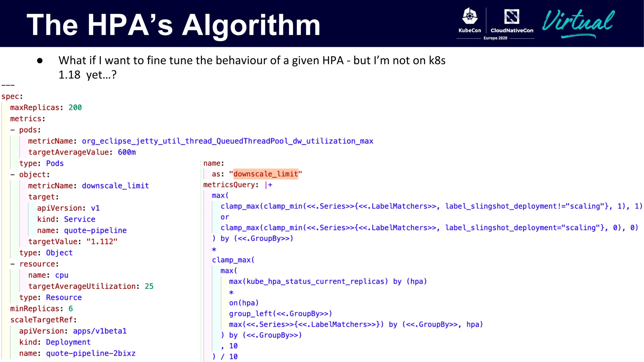Click the maxReplicas value "200"
Image resolution: width=644 pixels, height=362 pixels.
(x=75, y=107)
